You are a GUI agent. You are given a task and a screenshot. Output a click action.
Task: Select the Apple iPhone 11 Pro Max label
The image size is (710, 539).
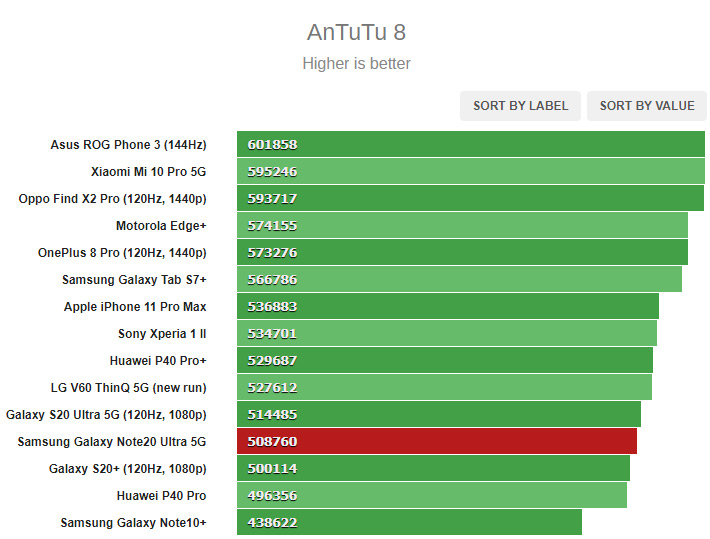click(135, 307)
